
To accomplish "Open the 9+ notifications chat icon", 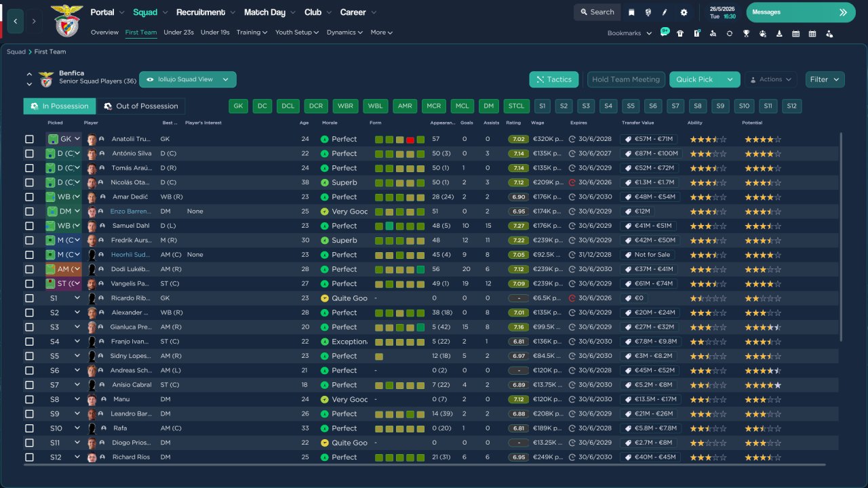I will click(664, 33).
